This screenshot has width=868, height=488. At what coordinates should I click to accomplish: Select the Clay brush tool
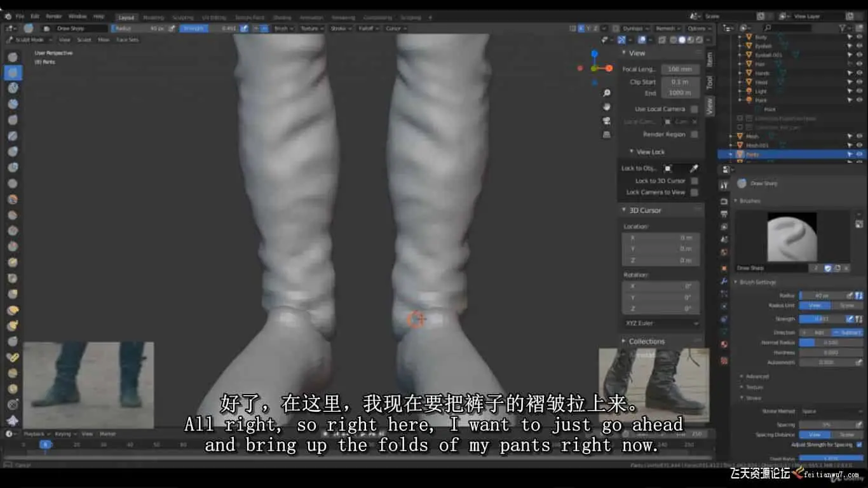pyautogui.click(x=13, y=88)
